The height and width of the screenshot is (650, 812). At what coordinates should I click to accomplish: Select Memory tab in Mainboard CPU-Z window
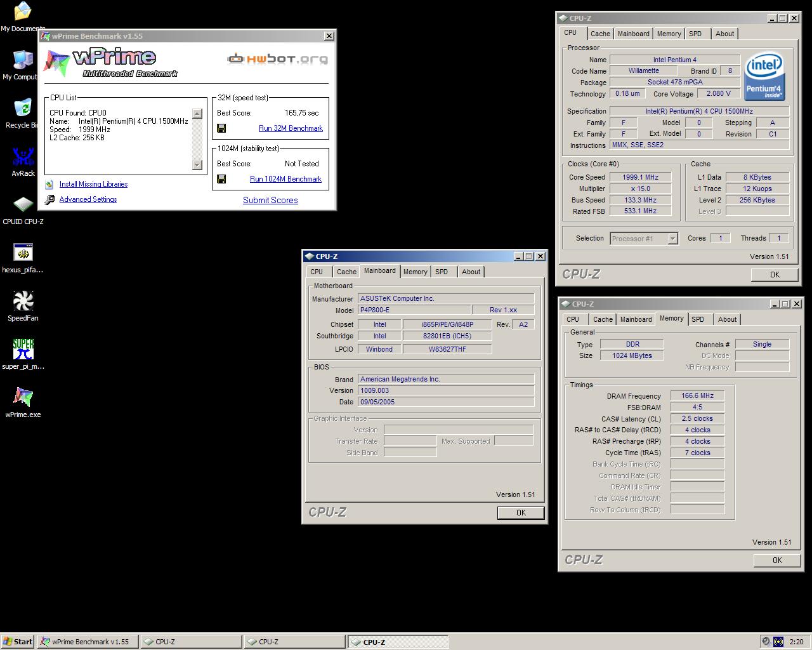tap(415, 272)
